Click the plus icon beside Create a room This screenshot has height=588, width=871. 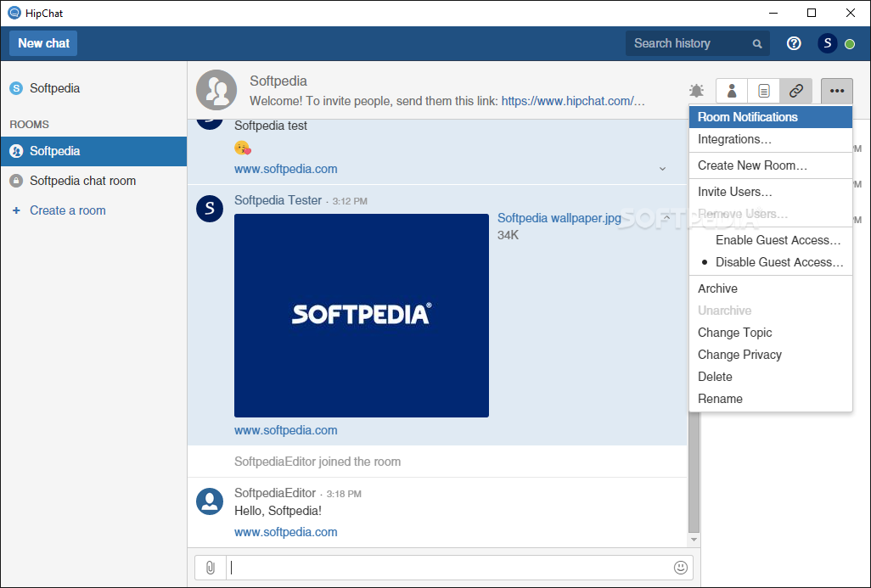click(x=16, y=210)
